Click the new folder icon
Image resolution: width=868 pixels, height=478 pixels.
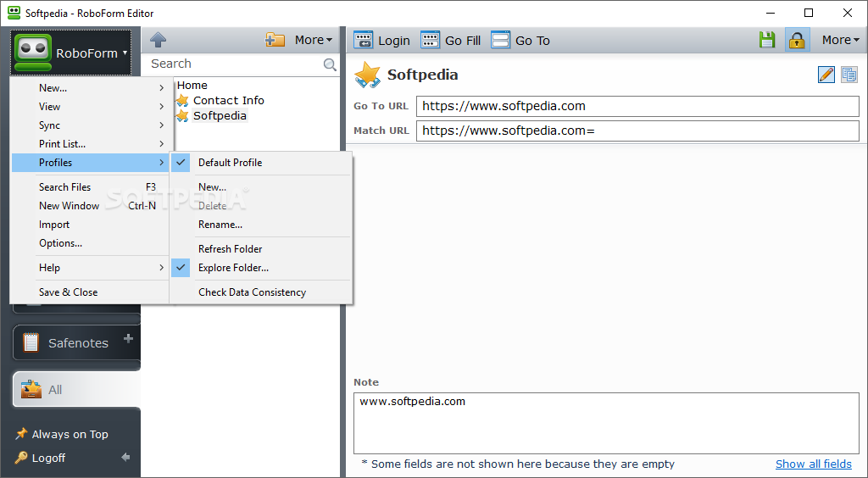275,40
